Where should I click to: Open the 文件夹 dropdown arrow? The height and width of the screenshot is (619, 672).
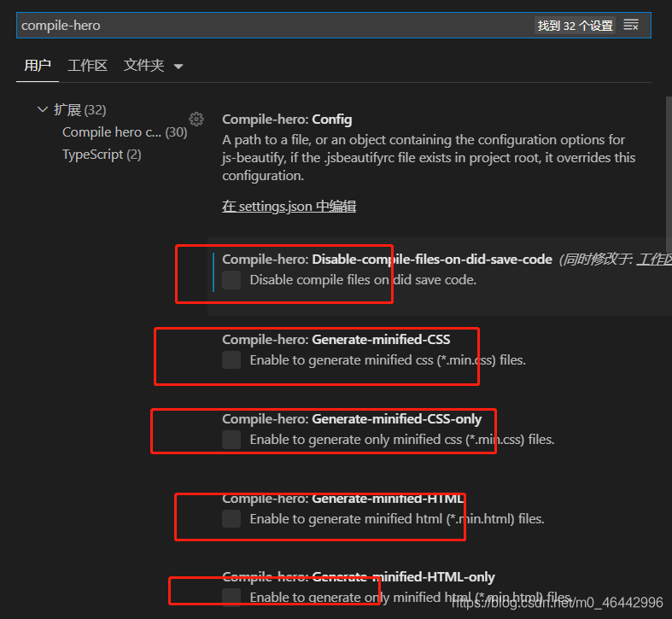(x=178, y=66)
